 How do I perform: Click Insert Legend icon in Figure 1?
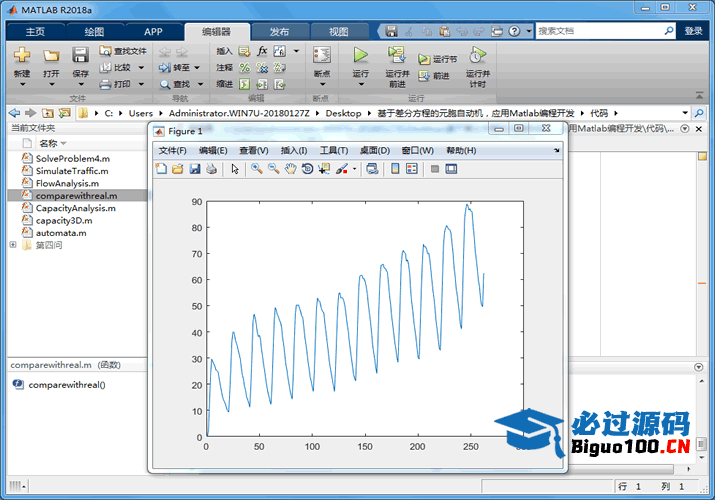coord(412,169)
